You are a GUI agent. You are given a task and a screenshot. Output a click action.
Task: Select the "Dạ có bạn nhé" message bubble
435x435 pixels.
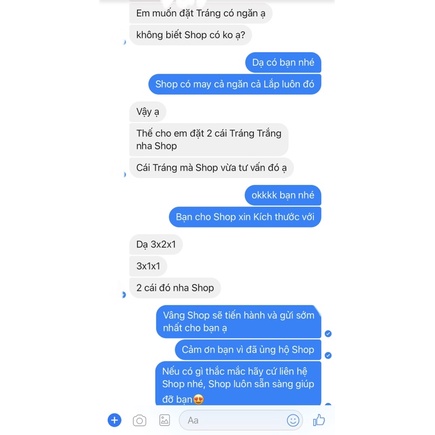tap(283, 62)
